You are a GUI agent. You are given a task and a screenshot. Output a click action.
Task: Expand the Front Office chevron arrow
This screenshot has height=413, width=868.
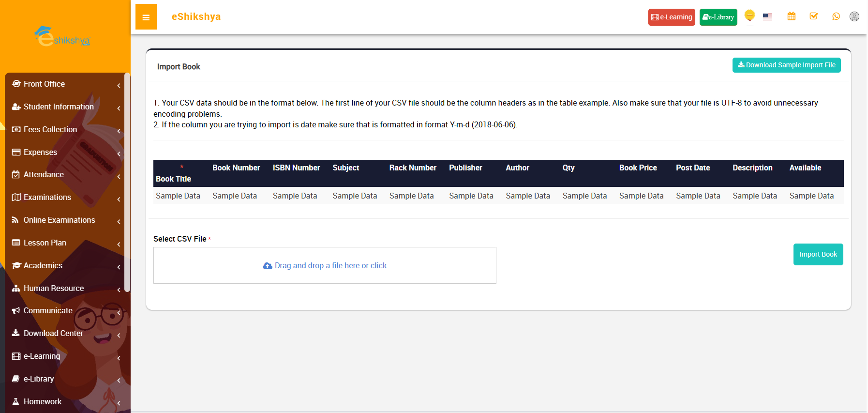point(119,86)
